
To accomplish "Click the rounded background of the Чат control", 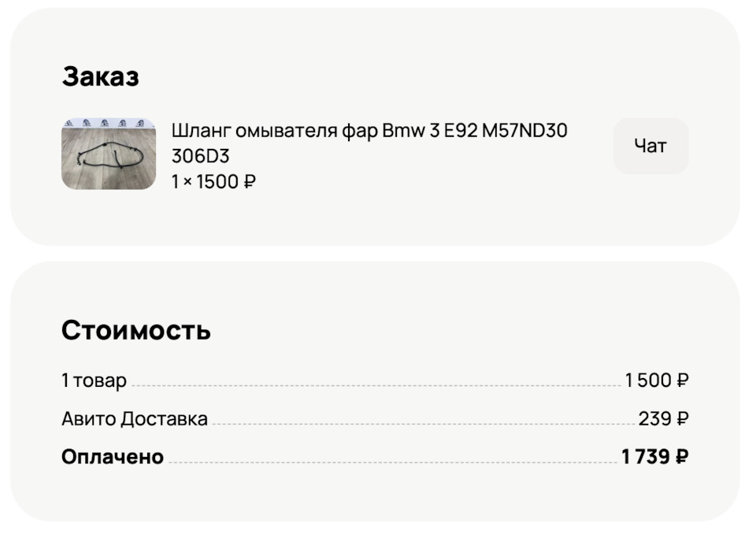I will click(x=650, y=146).
